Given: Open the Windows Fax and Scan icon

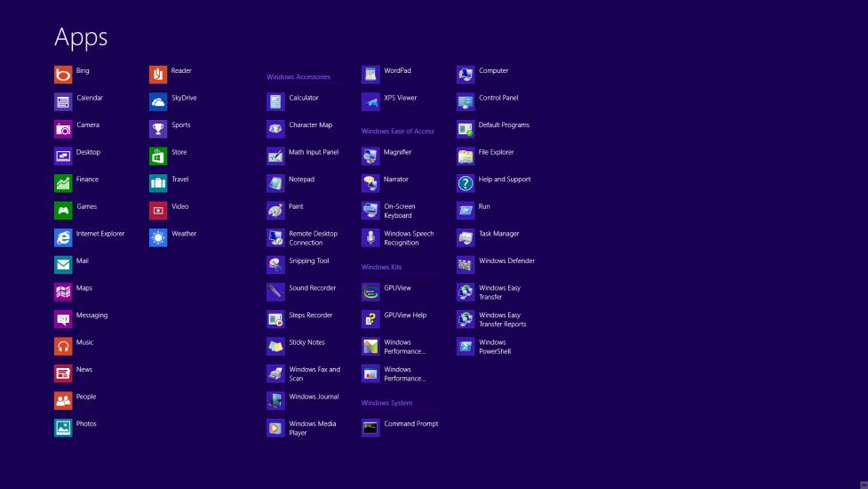Looking at the screenshot, I should coord(275,373).
